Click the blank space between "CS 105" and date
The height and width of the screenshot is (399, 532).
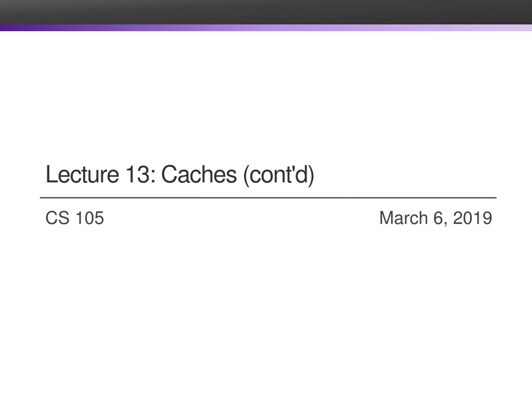(x=240, y=218)
